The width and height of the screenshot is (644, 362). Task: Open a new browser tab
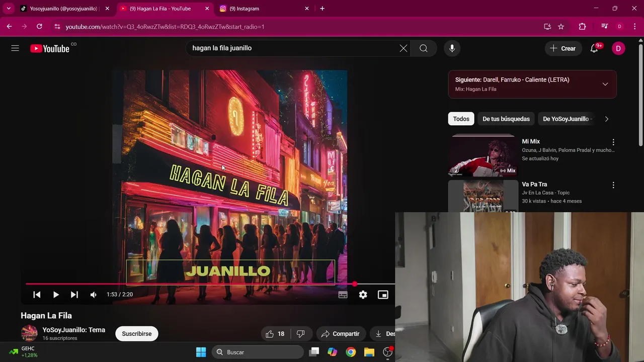click(x=323, y=9)
